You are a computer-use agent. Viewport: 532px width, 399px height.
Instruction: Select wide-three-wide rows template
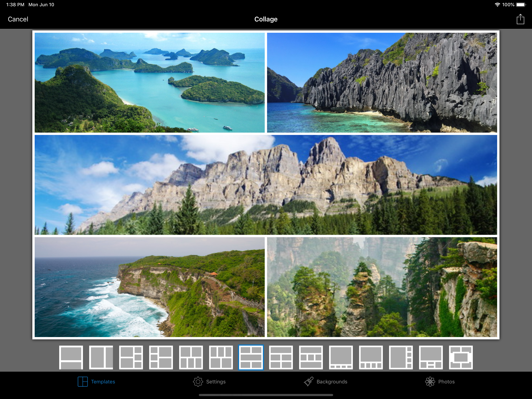[311, 357]
